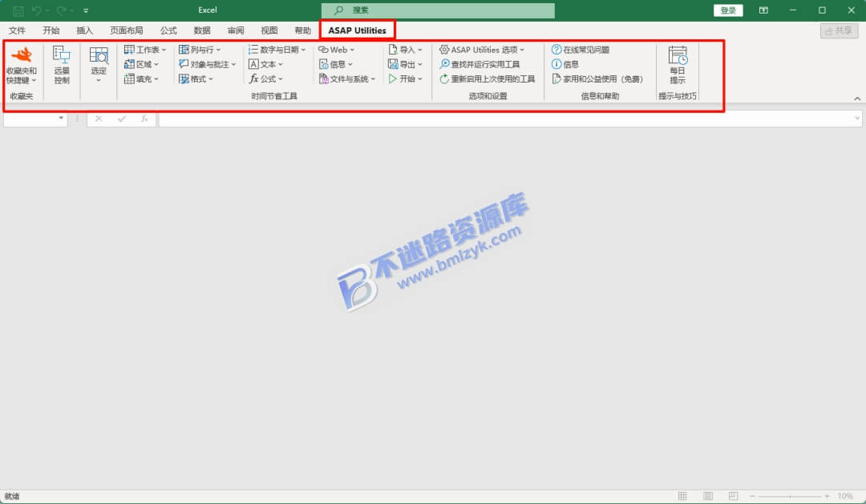This screenshot has width=866, height=504.
Task: Click the Share (共享) button
Action: coord(839,30)
